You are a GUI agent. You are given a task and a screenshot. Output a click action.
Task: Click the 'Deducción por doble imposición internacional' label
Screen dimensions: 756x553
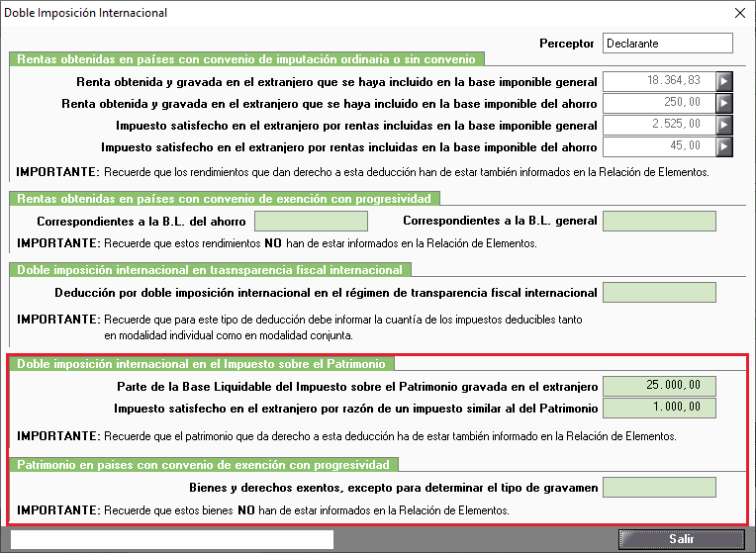point(326,293)
